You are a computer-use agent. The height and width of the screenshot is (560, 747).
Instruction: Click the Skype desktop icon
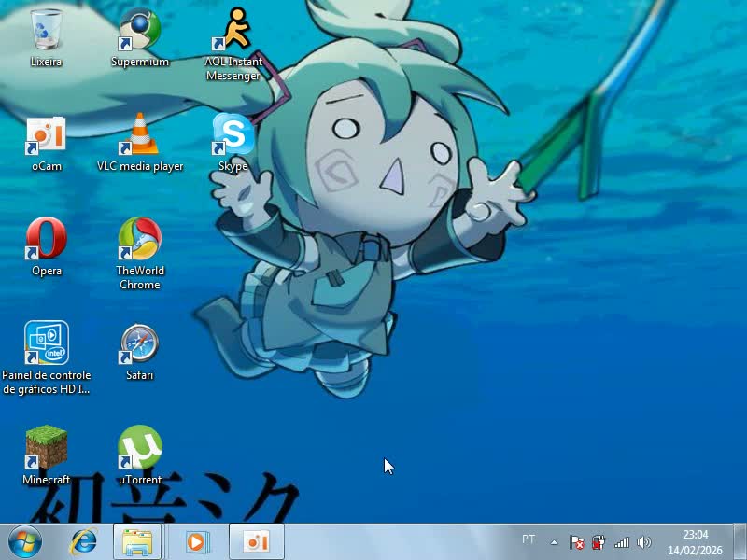pos(233,135)
